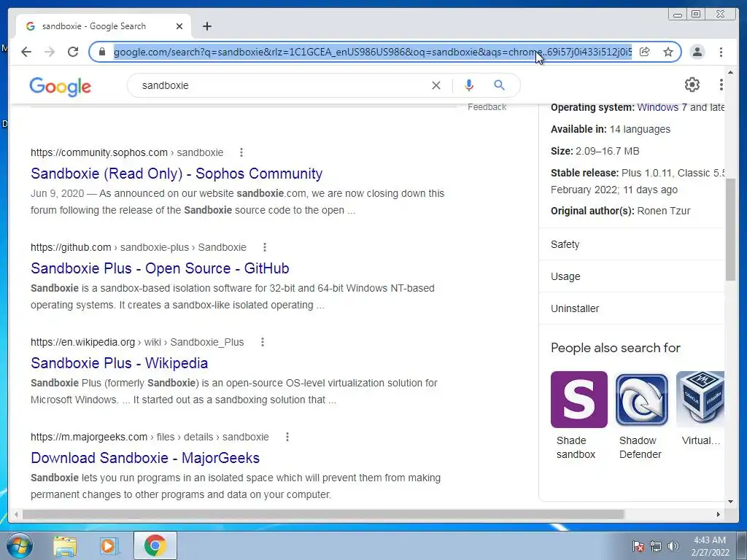Viewport: 747px width, 560px height.
Task: Open a new tab with the plus button
Action: 206,26
